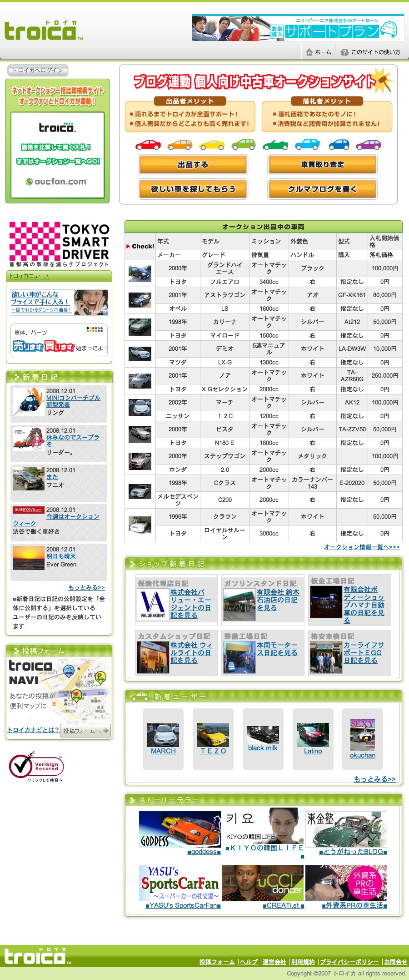Click the トロイカへログイン button
The height and width of the screenshot is (980, 409).
(38, 70)
